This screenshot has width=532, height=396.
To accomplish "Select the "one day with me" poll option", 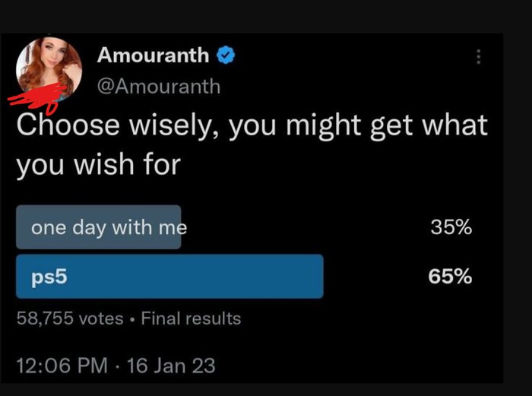I will (109, 227).
